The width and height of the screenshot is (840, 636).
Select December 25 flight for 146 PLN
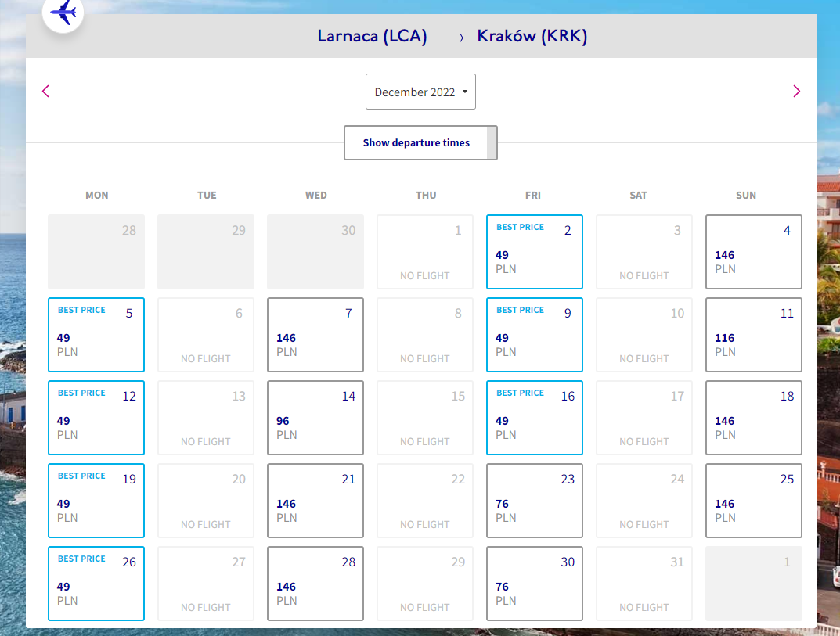click(x=753, y=501)
